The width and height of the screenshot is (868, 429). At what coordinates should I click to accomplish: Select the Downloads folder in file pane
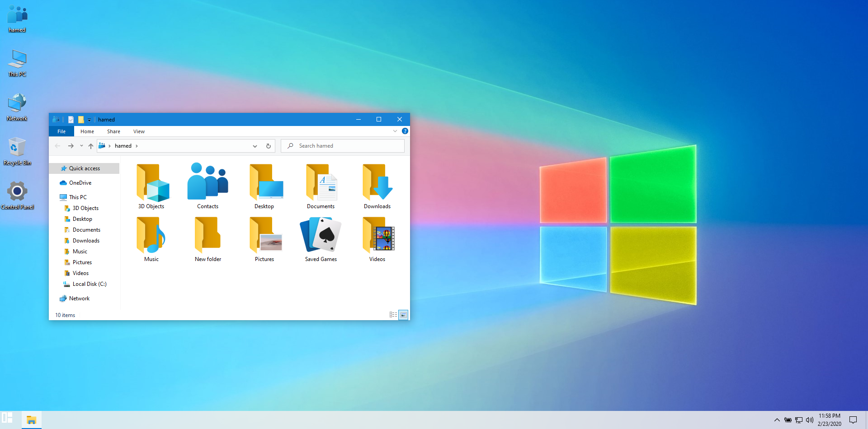click(377, 182)
